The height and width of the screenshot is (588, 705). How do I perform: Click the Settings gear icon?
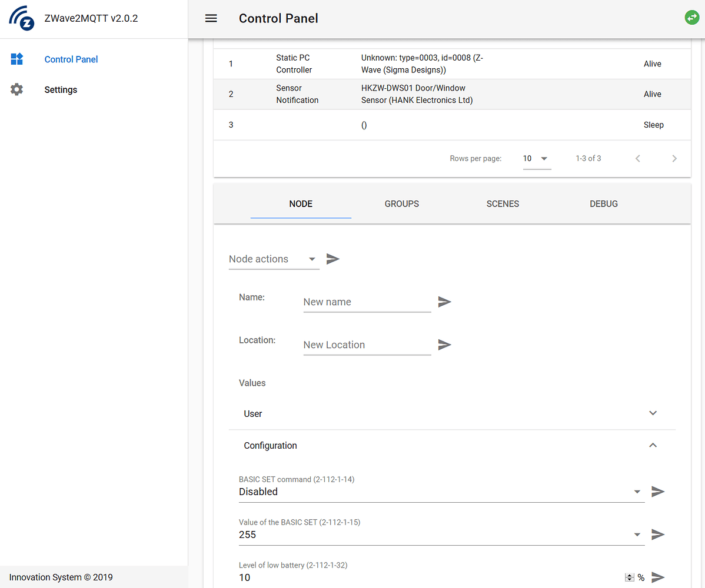[x=16, y=89]
